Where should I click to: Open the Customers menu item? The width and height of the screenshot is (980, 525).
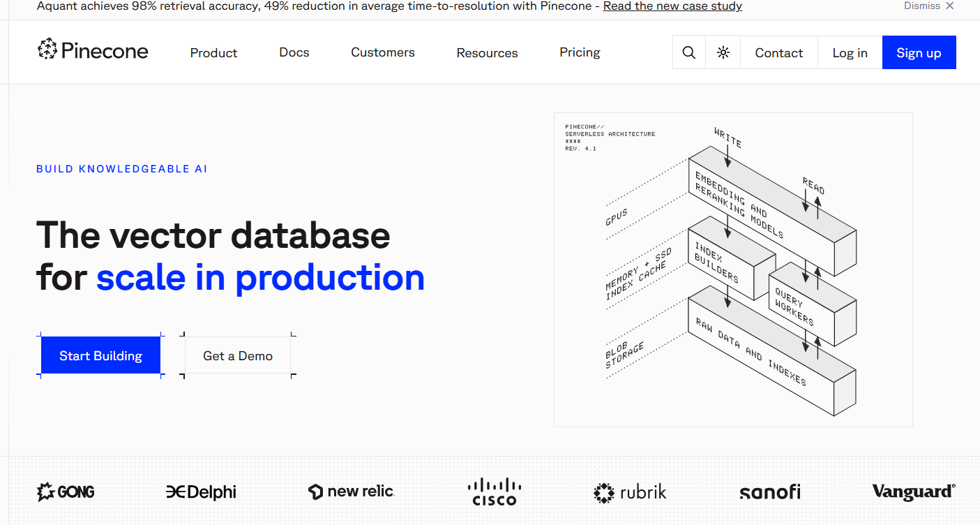(383, 52)
